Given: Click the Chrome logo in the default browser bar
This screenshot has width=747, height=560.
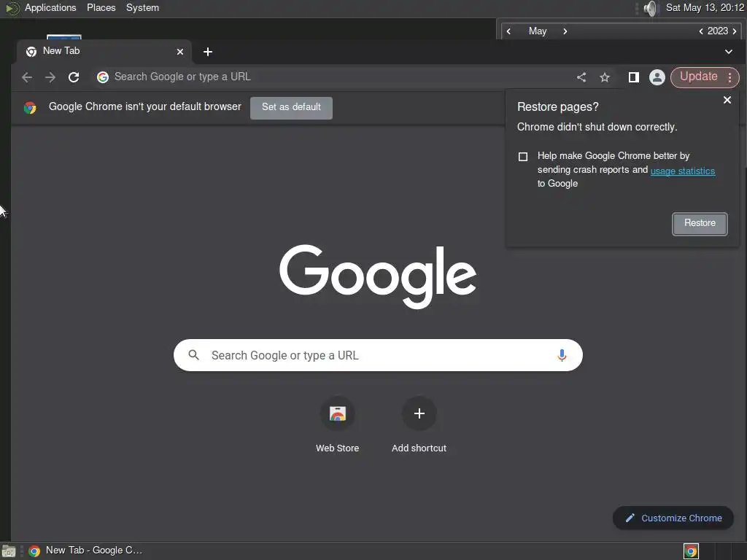Looking at the screenshot, I should point(30,108).
